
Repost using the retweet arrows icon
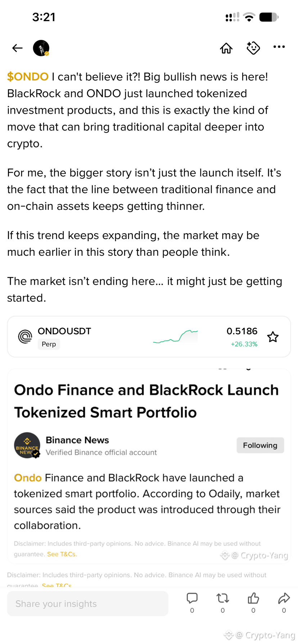coord(223,598)
